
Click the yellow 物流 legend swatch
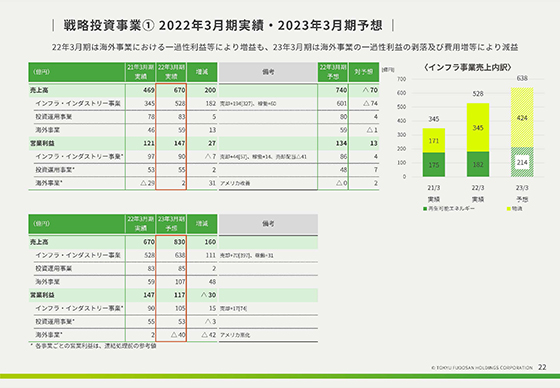509,209
